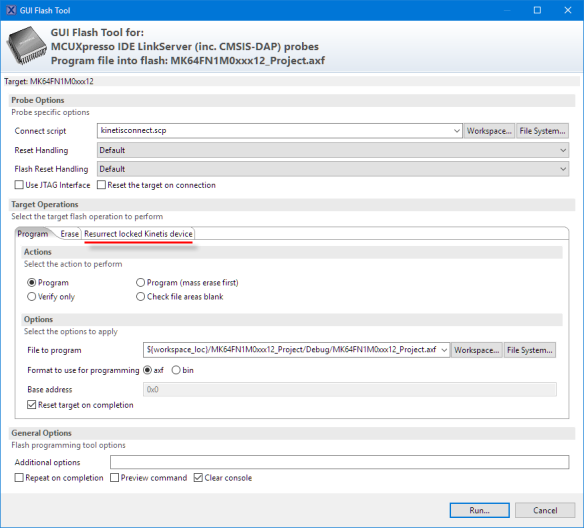584x528 pixels.
Task: Switch to the Erase tab
Action: 70,234
